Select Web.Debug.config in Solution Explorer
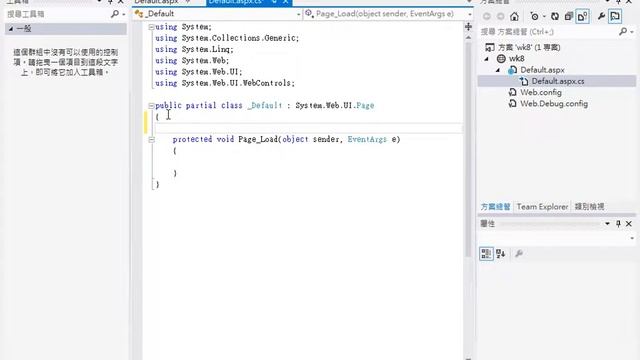 pos(554,104)
